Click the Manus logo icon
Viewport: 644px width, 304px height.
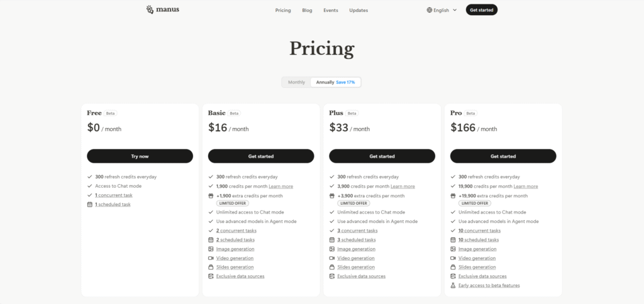[150, 9]
